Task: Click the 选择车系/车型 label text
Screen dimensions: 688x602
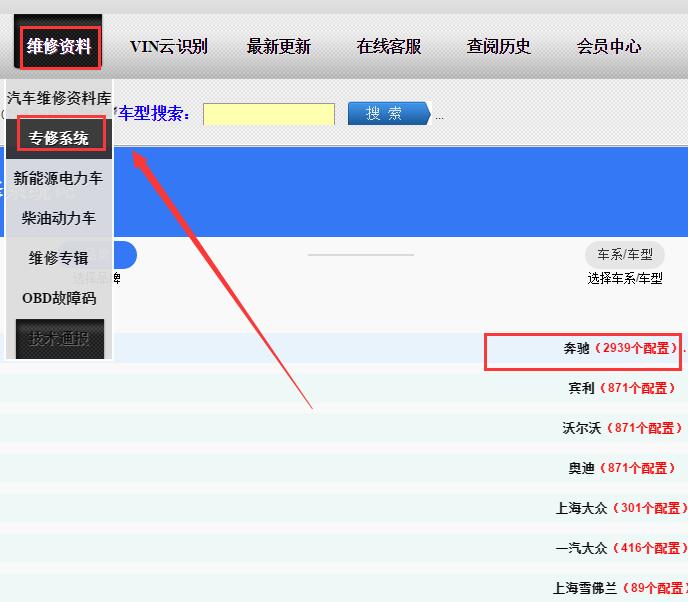Action: pos(625,278)
